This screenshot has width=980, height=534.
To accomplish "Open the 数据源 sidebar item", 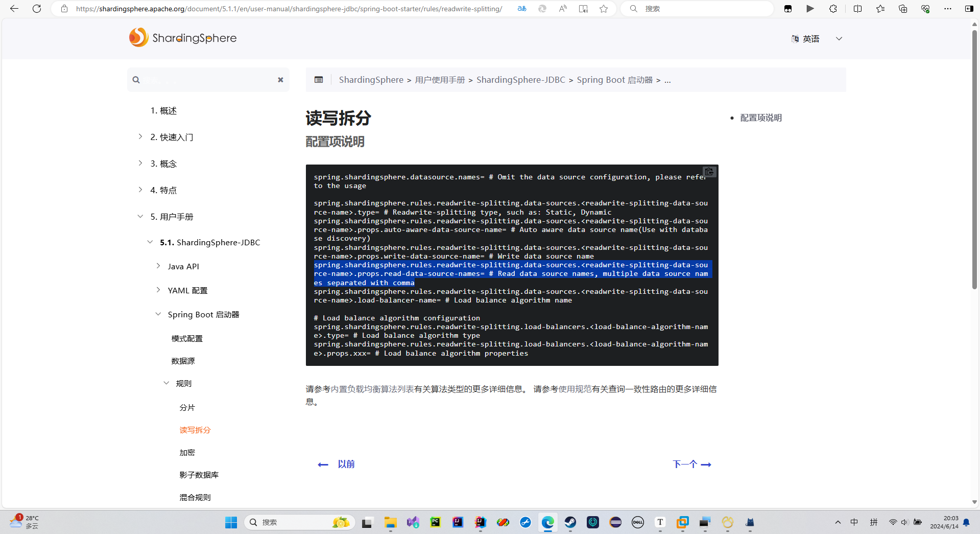I will (x=183, y=361).
